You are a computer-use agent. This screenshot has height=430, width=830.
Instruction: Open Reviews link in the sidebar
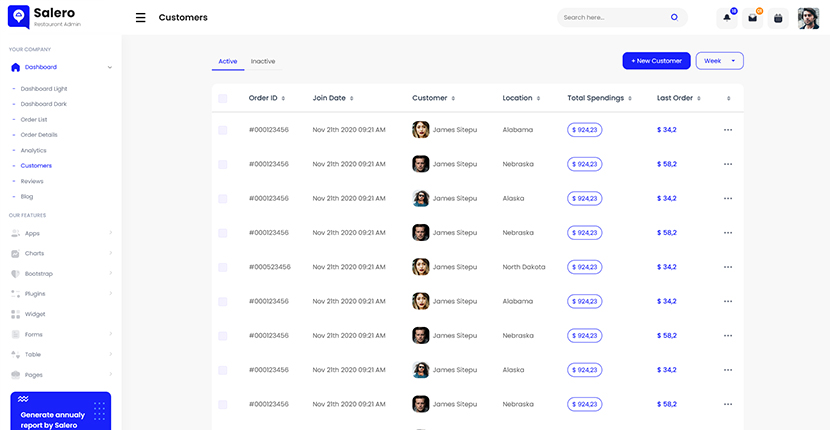(32, 181)
